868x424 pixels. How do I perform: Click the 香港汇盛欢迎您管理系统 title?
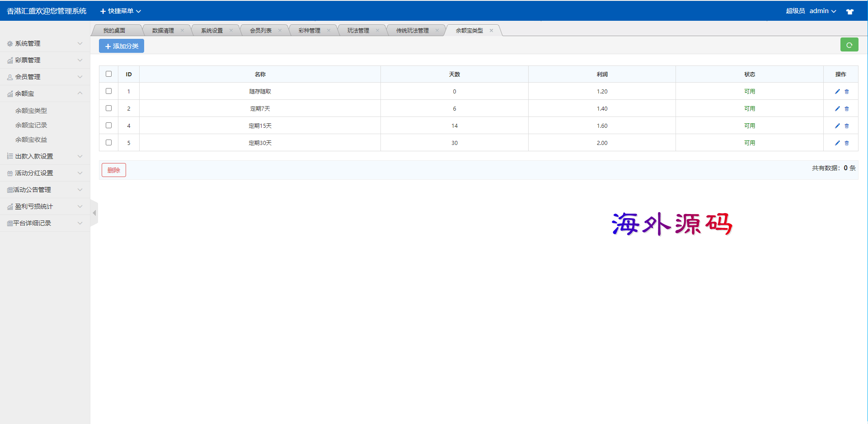pos(47,11)
